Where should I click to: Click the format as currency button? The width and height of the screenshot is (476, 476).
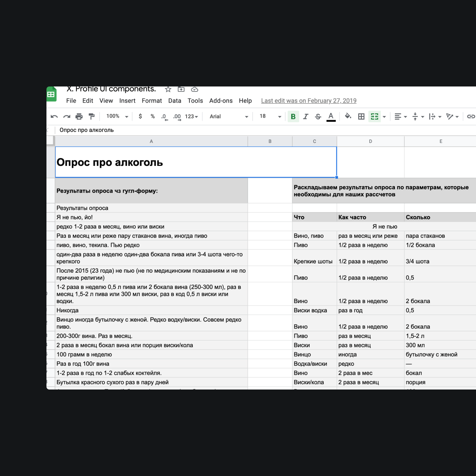tap(140, 116)
